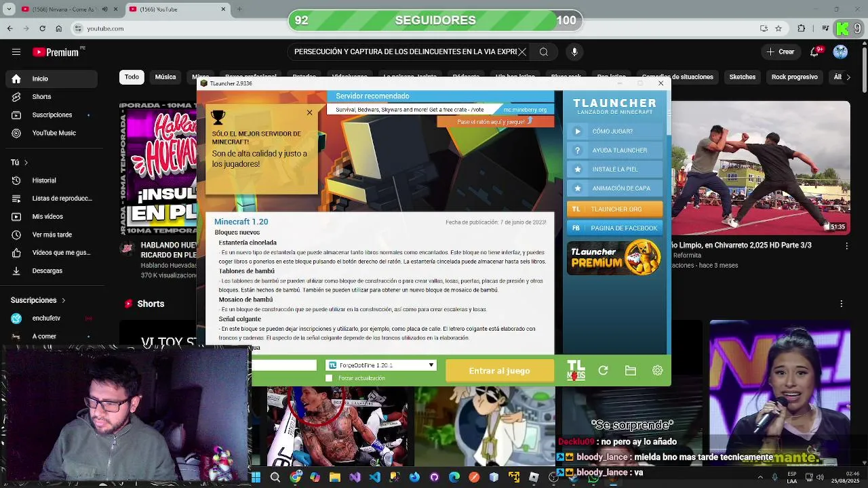The image size is (868, 488).
Task: Open Chivarreto fight video thumbnail
Action: click(x=761, y=168)
